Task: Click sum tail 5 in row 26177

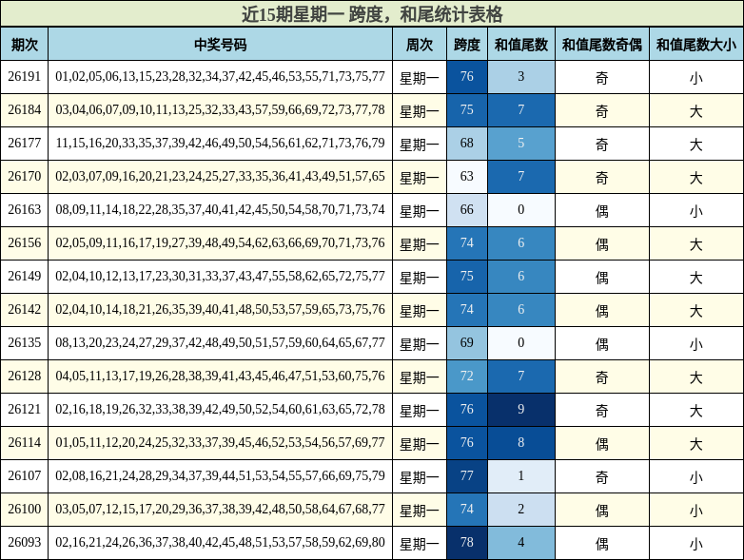Action: tap(521, 144)
